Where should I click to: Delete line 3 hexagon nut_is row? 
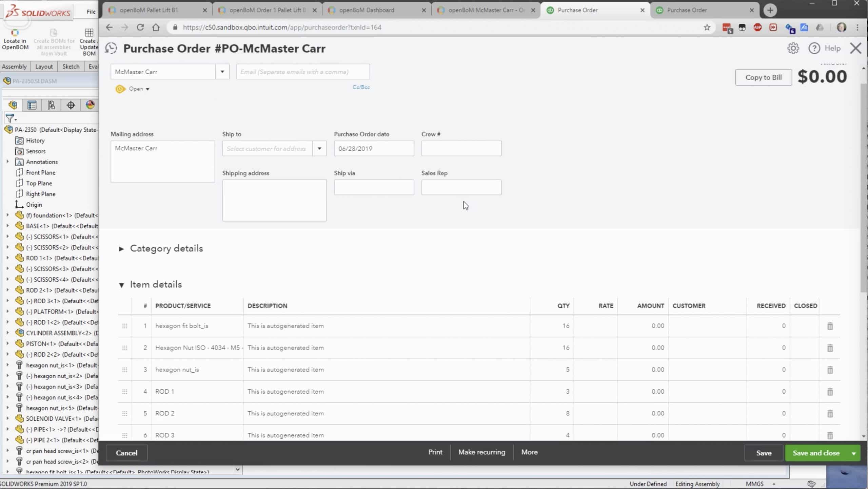(830, 370)
